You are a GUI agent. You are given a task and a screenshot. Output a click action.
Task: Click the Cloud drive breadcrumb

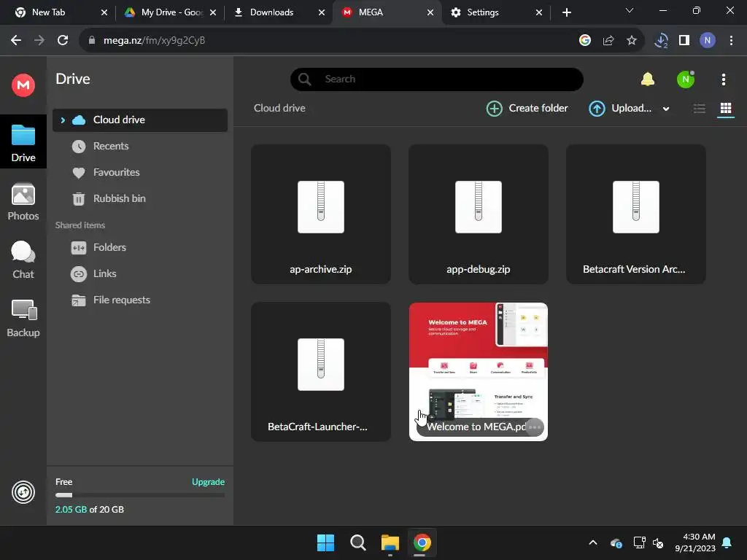279,108
